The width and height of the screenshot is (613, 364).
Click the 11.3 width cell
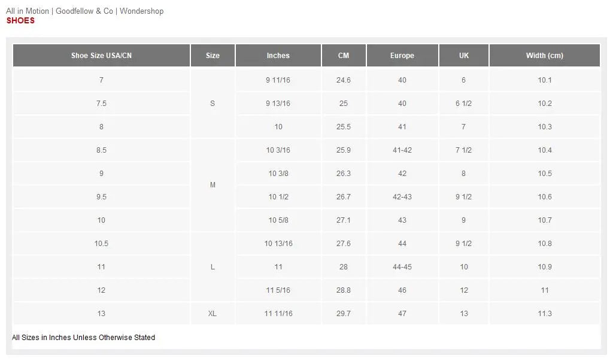coord(544,314)
